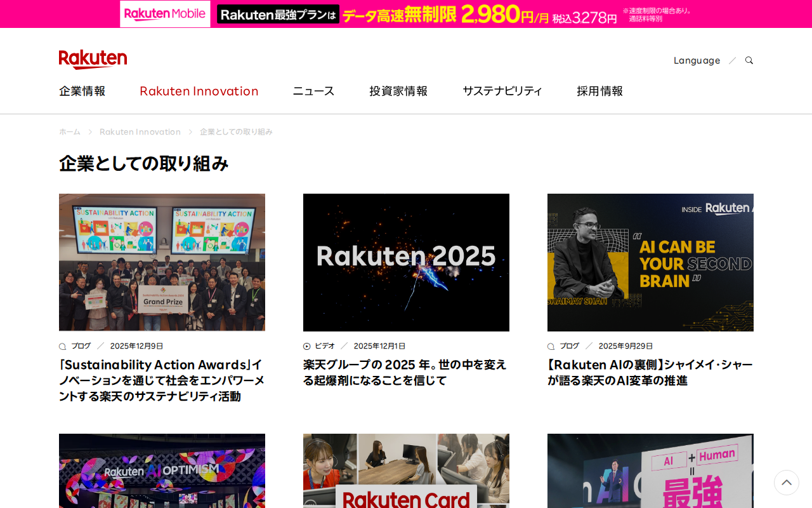Click the 企業としての取り組み breadcrumb text
812x508 pixels.
point(236,131)
